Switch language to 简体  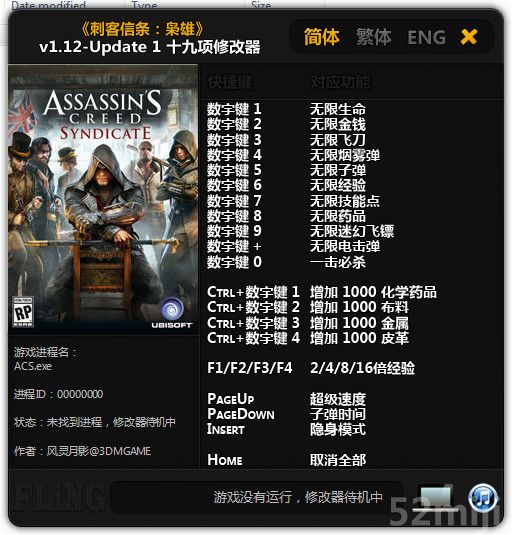point(322,37)
